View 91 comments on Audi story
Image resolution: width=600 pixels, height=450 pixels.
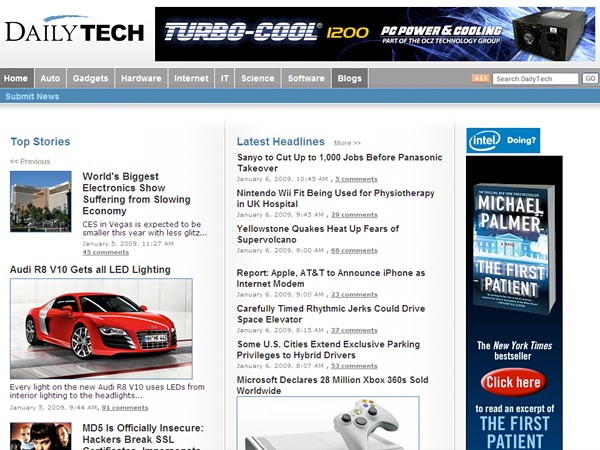125,408
